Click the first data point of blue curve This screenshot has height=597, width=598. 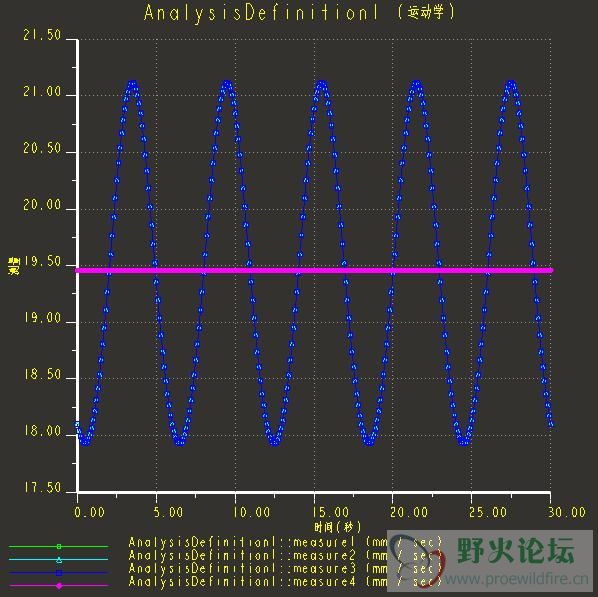pos(77,424)
